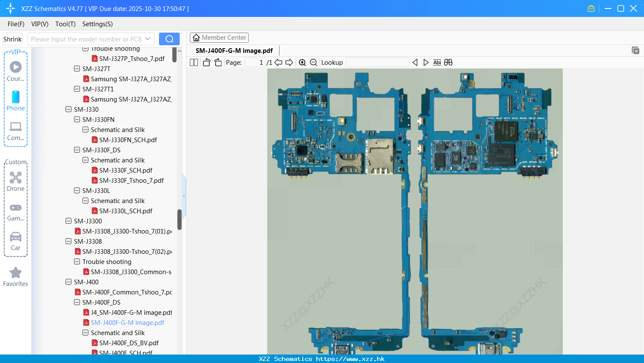Collapse the SM-J330L node
Image resolution: width=644 pixels, height=363 pixels.
point(77,190)
